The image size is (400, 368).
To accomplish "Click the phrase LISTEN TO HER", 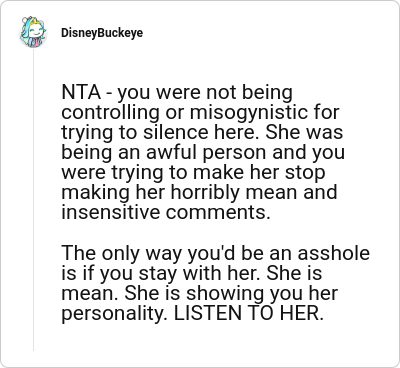I will [249, 313].
